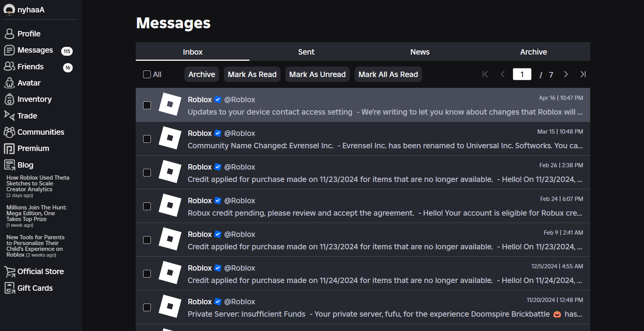Open Inventory from the sidebar
Image resolution: width=644 pixels, height=331 pixels.
(x=34, y=99)
